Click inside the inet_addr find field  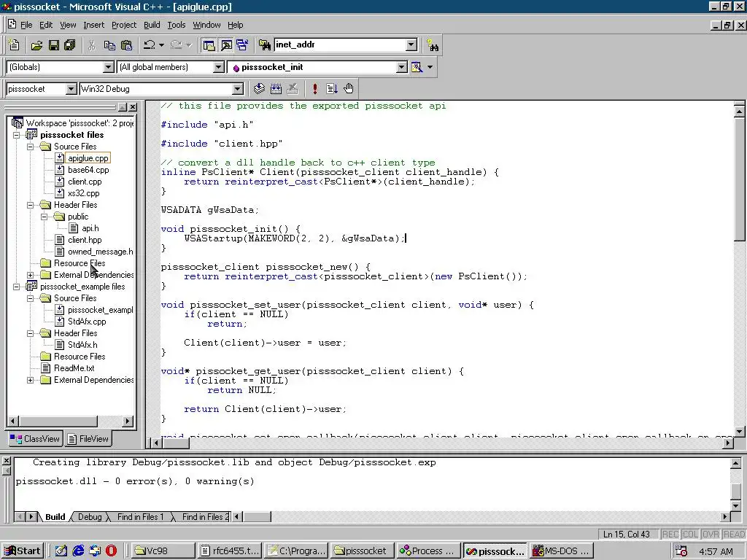click(x=339, y=44)
